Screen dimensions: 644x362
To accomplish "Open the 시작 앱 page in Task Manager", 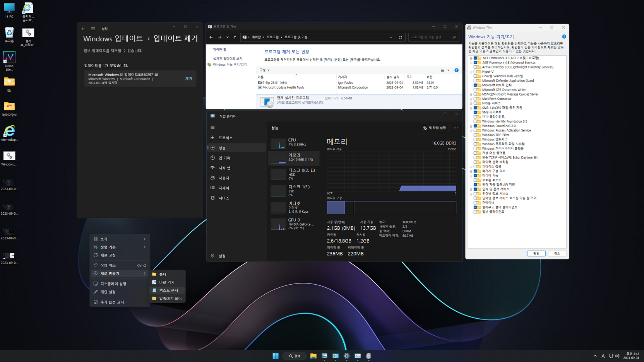I will (x=236, y=168).
